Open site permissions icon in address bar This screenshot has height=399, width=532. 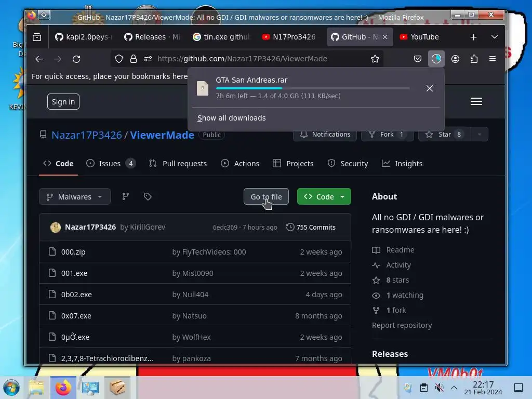click(x=148, y=59)
